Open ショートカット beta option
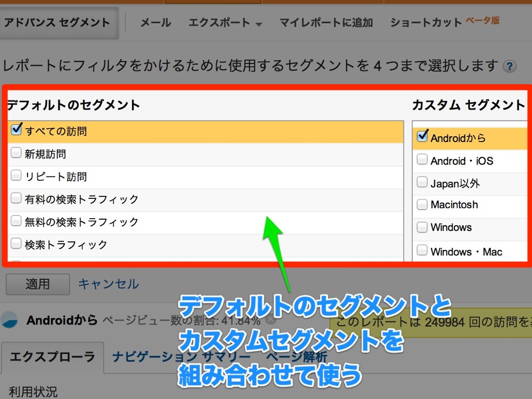Viewport: 532px width, 399px height. point(445,22)
